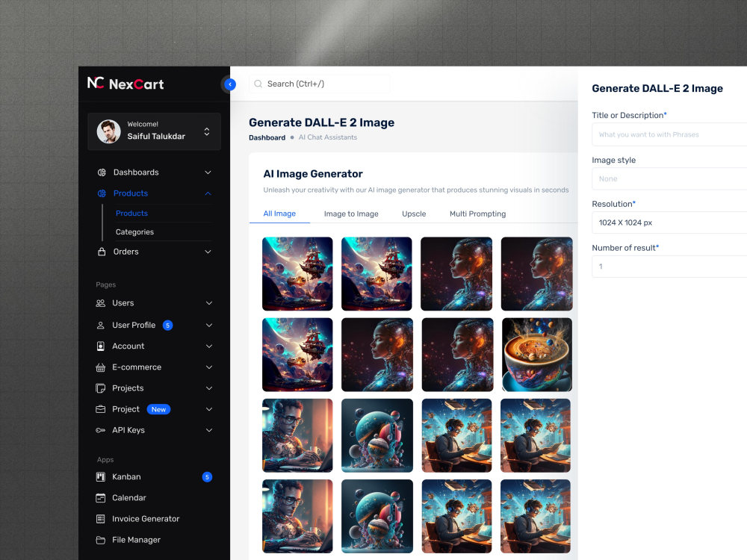Click the User Profile person icon
The image size is (747, 560).
101,326
